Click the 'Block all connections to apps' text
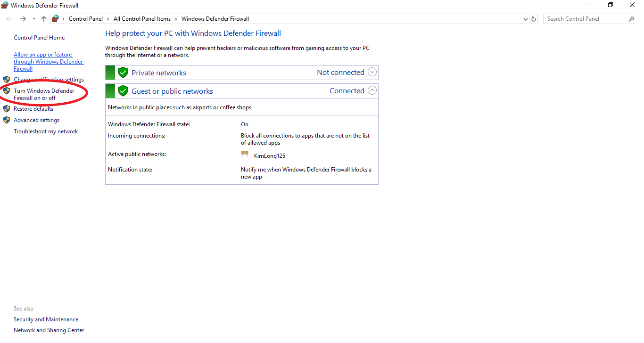This screenshot has height=343, width=644. 305,139
